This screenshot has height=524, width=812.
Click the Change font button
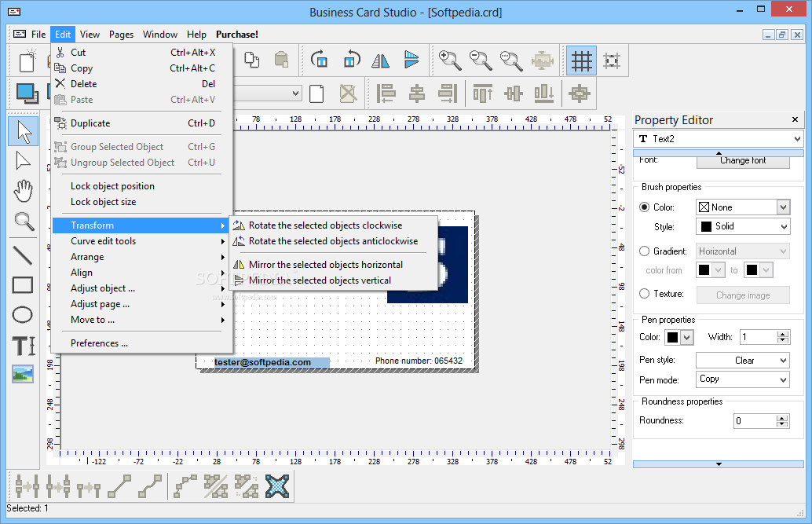coord(743,161)
